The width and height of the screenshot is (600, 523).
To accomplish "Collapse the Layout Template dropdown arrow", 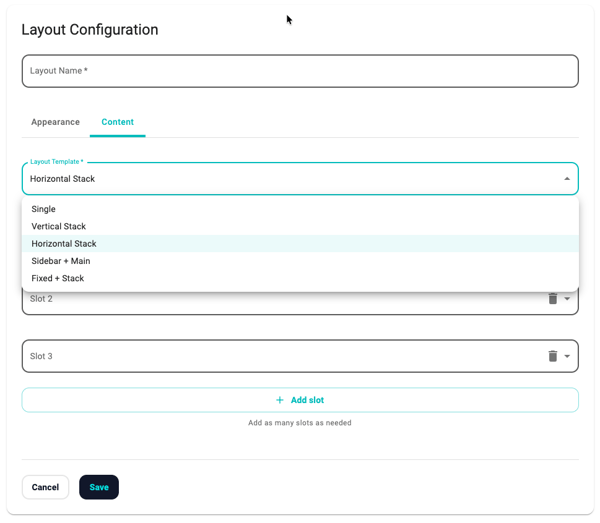I will tap(567, 179).
